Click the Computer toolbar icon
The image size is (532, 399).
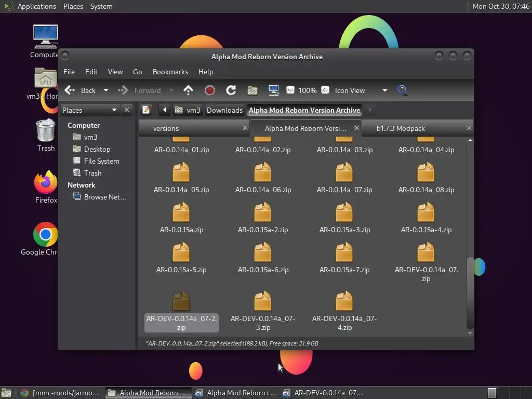(274, 90)
